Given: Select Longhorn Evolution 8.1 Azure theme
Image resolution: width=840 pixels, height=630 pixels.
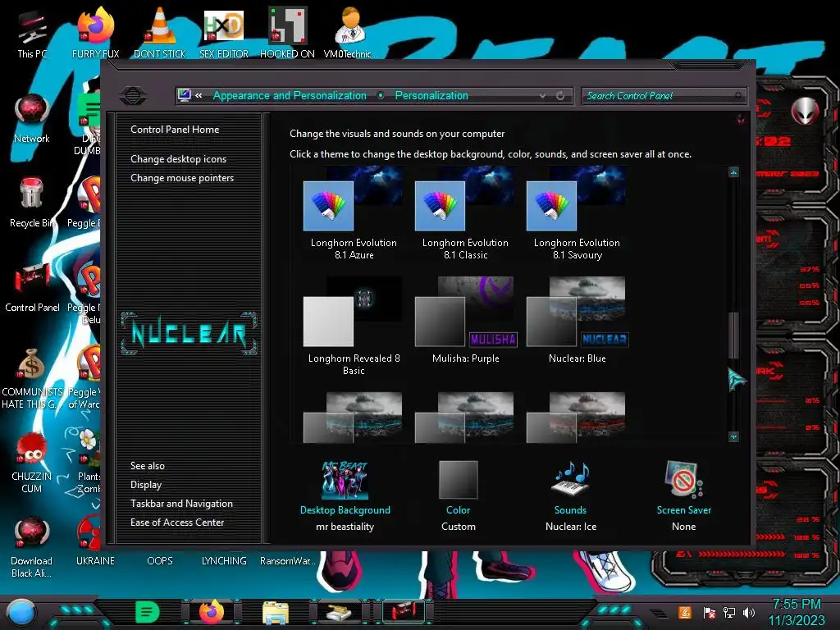Looking at the screenshot, I should point(354,213).
